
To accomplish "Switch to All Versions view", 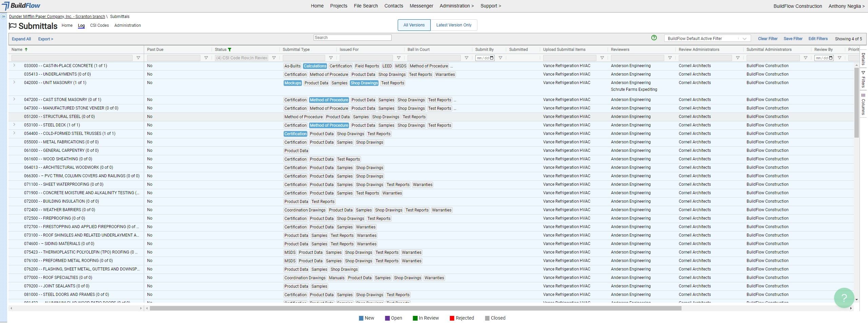I will (414, 25).
